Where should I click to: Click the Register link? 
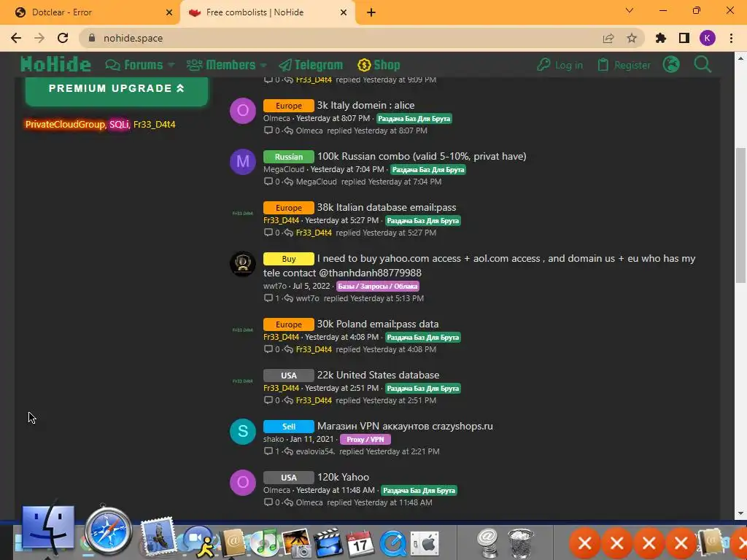(624, 65)
